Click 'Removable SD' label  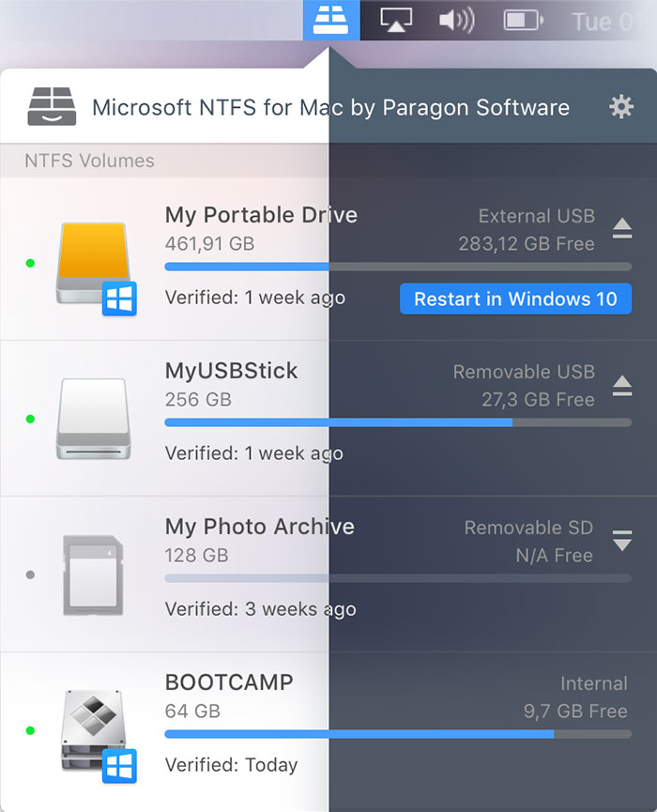tap(528, 528)
